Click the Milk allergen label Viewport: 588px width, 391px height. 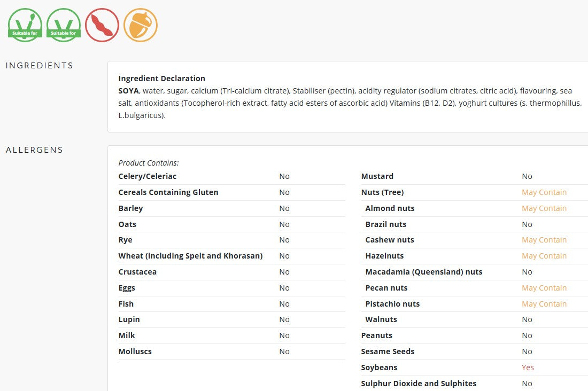pos(127,335)
